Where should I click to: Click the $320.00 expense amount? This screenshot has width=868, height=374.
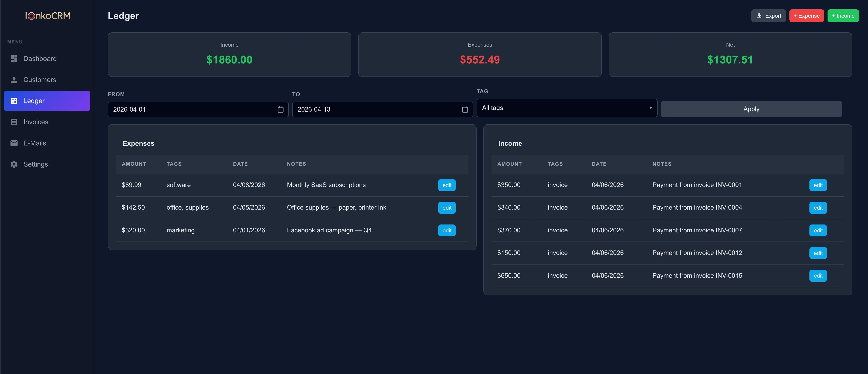[x=133, y=230]
